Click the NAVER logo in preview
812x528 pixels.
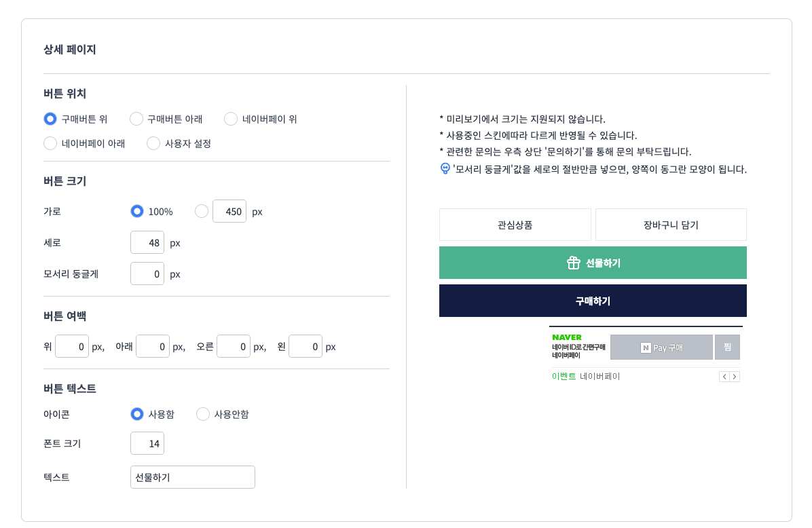tap(567, 337)
